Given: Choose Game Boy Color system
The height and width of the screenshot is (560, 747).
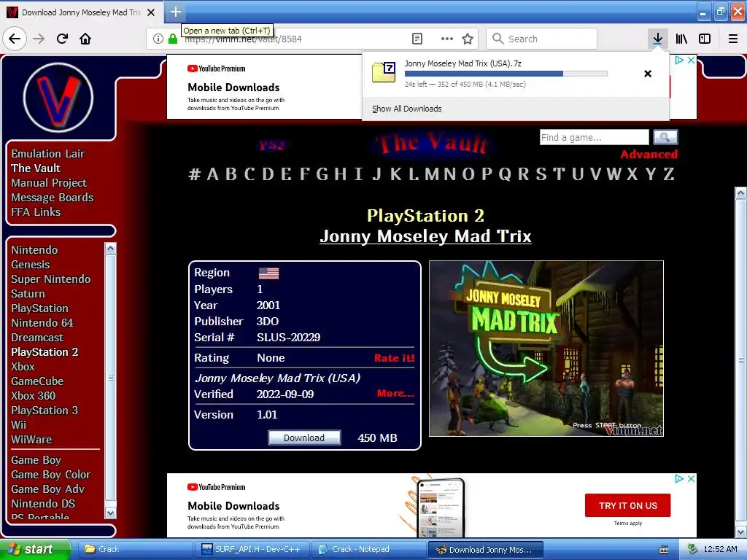Looking at the screenshot, I should point(50,475).
